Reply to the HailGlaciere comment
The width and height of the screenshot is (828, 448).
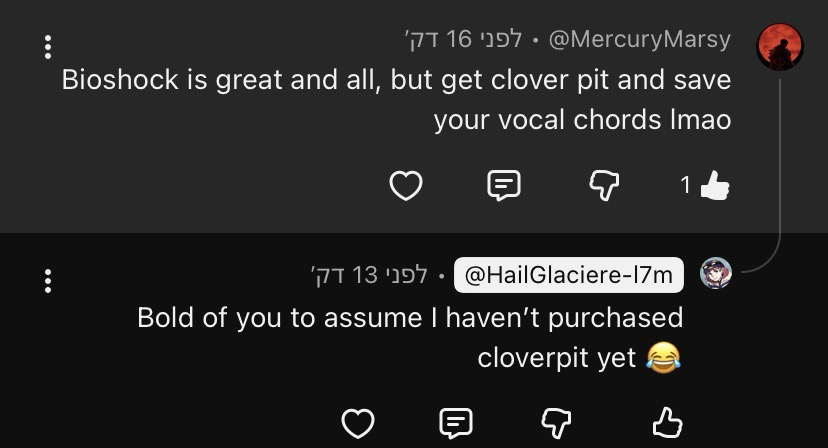pyautogui.click(x=456, y=423)
